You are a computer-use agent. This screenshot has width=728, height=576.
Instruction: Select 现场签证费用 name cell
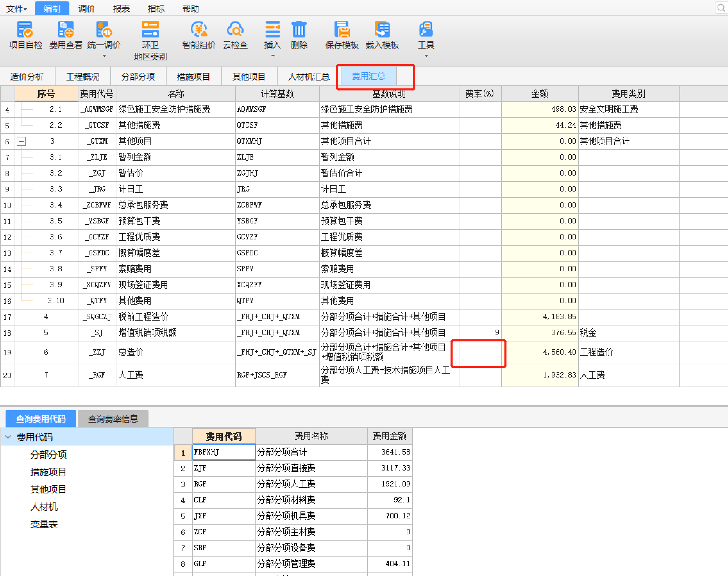pos(176,285)
